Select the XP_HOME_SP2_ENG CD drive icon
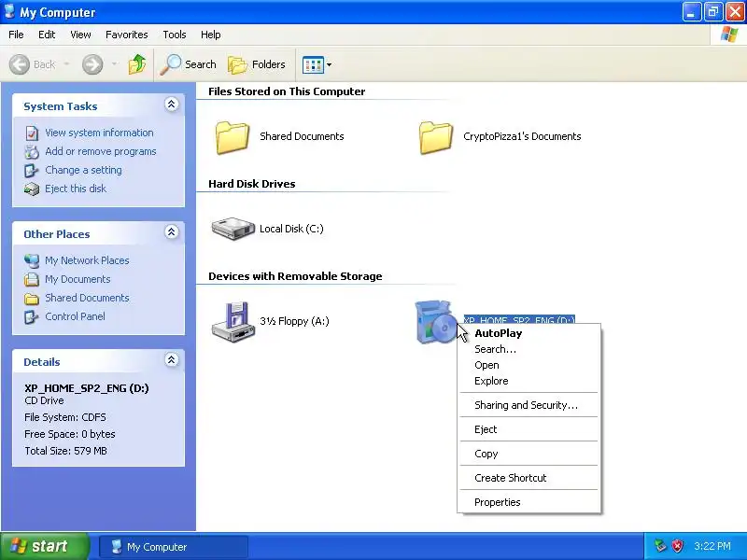Viewport: 747px width, 560px height. pyautogui.click(x=435, y=321)
